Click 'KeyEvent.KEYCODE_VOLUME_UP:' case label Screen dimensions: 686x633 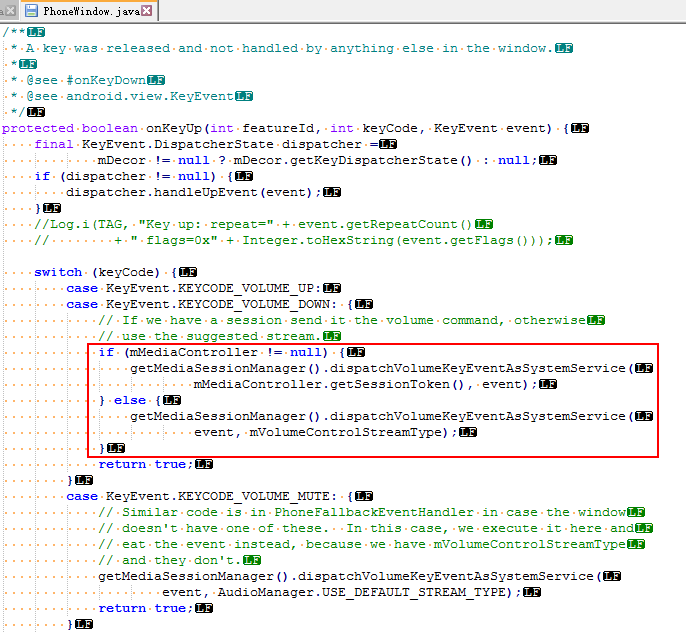(214, 289)
